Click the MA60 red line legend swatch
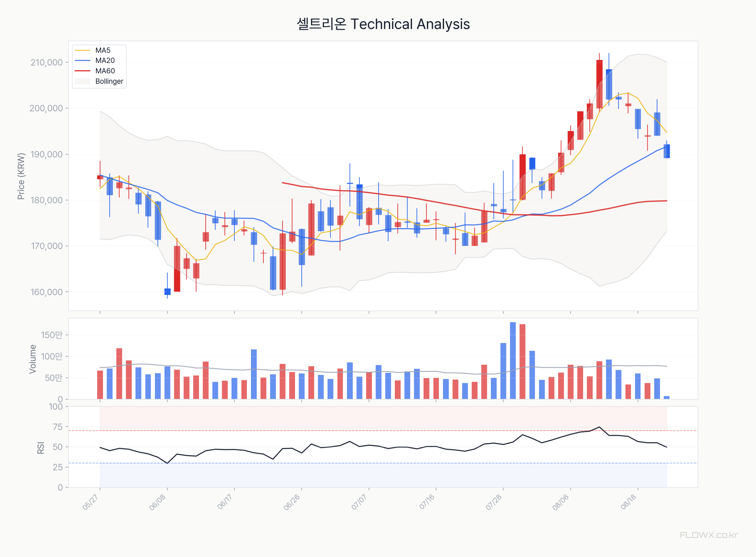The height and width of the screenshot is (557, 756). tap(83, 71)
